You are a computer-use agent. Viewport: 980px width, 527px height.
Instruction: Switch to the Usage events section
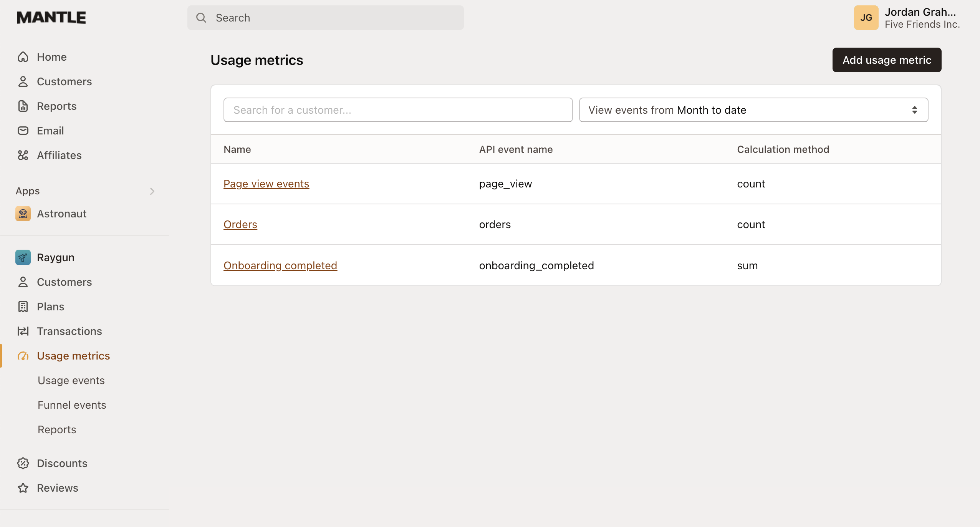[x=71, y=380]
